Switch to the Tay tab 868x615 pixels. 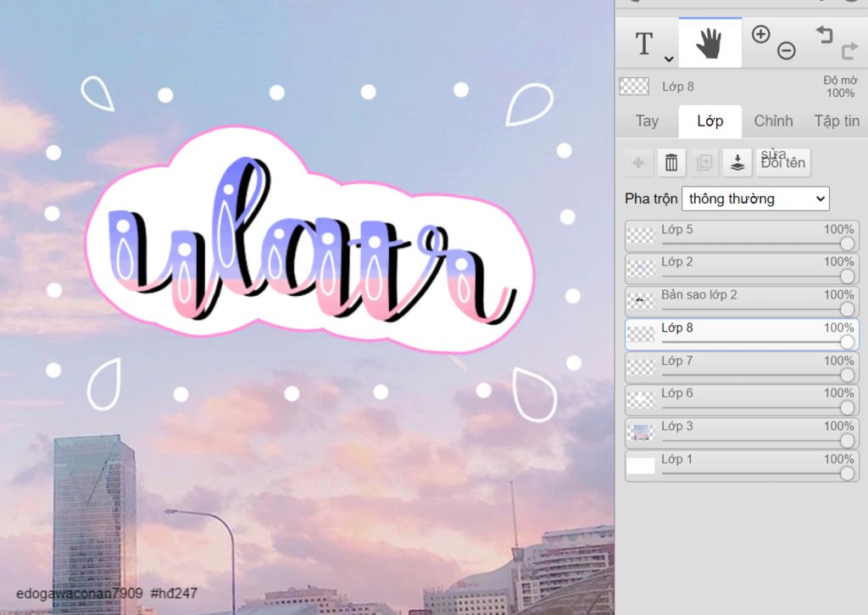coord(647,121)
